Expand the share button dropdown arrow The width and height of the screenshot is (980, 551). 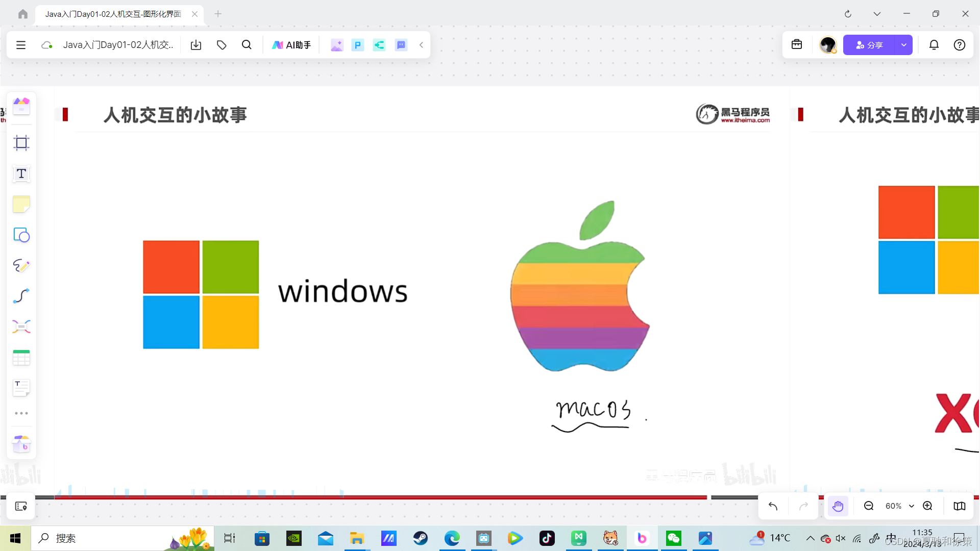coord(903,45)
